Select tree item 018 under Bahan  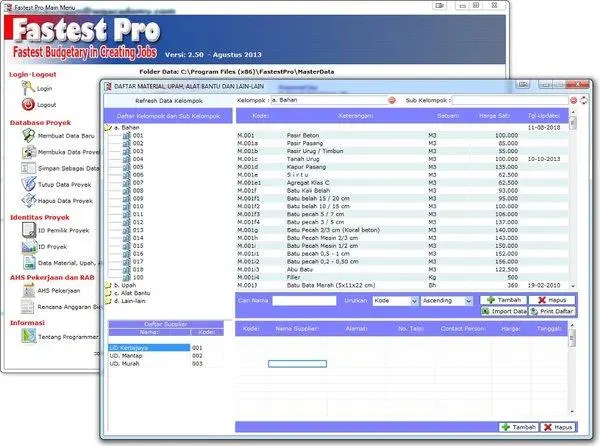click(138, 269)
